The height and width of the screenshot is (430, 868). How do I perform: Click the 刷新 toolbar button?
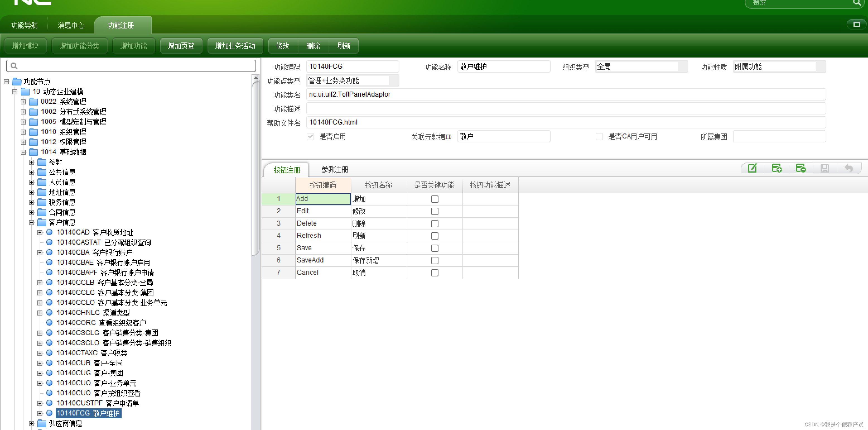pos(344,46)
